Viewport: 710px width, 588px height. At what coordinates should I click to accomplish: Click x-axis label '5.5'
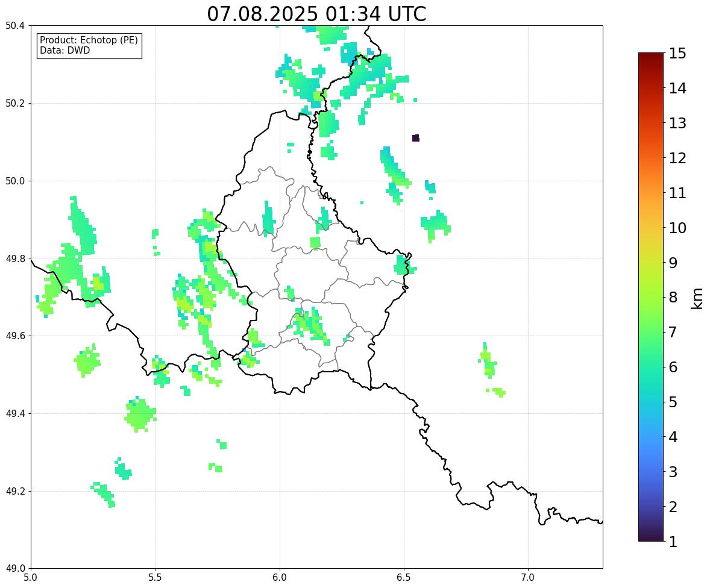pyautogui.click(x=155, y=578)
